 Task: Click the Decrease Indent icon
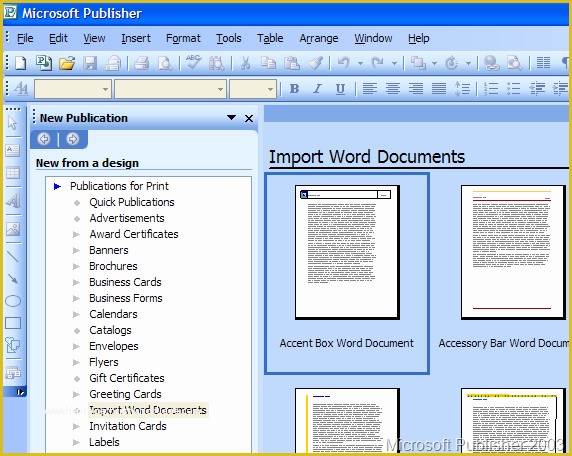(x=537, y=89)
